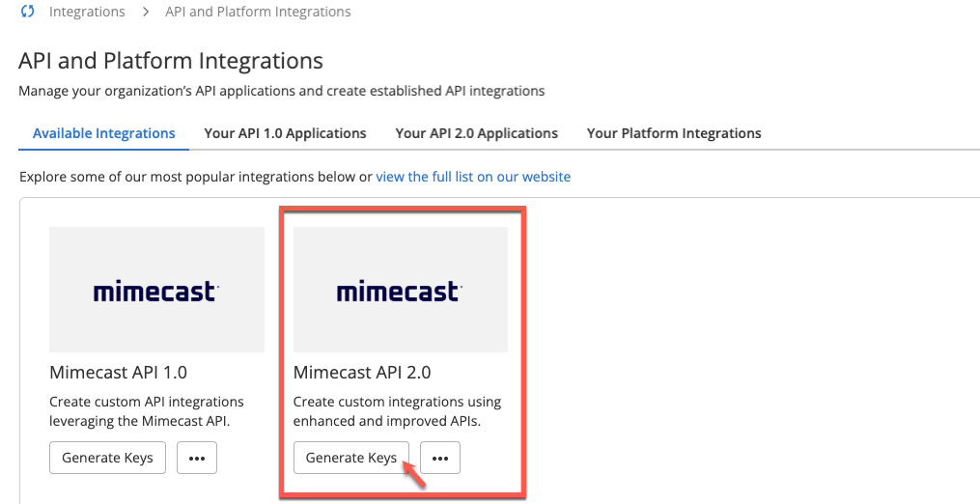Screen dimensions: 980x504
Task: Open the Integrations breadcrumb link
Action: tap(87, 12)
